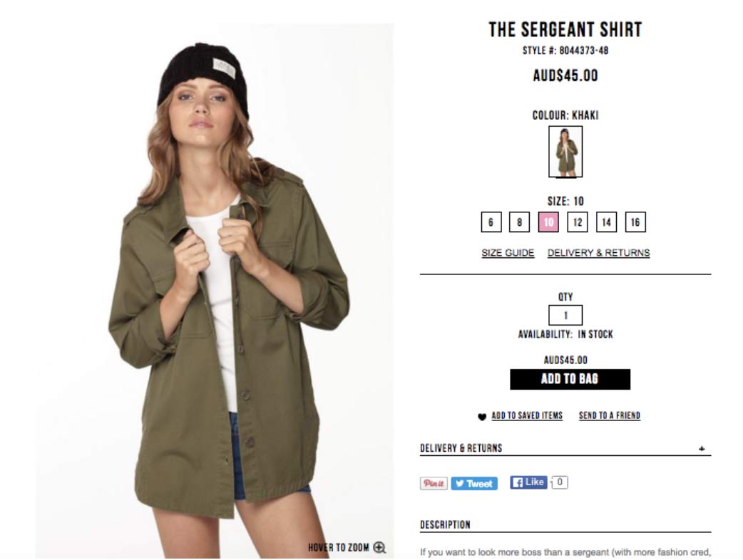Click the highlighted size 10 box

548,222
